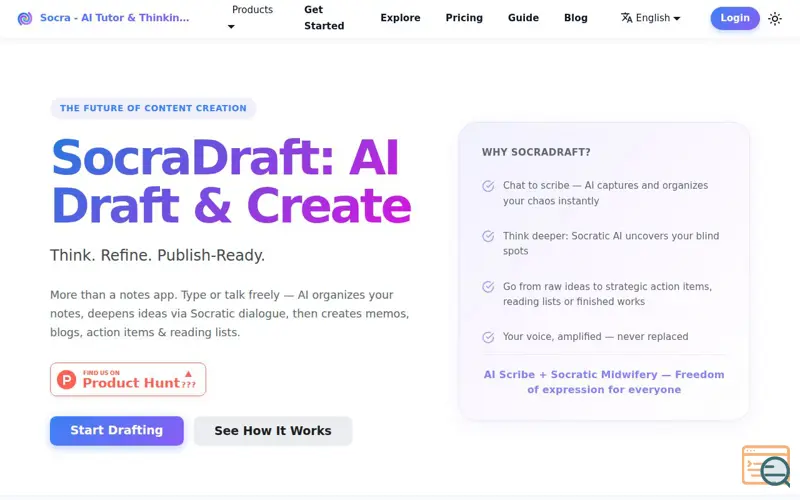Image resolution: width=800 pixels, height=500 pixels.
Task: Click the 'Think deeper: Socratic AI' feature text
Action: pyautogui.click(x=611, y=243)
